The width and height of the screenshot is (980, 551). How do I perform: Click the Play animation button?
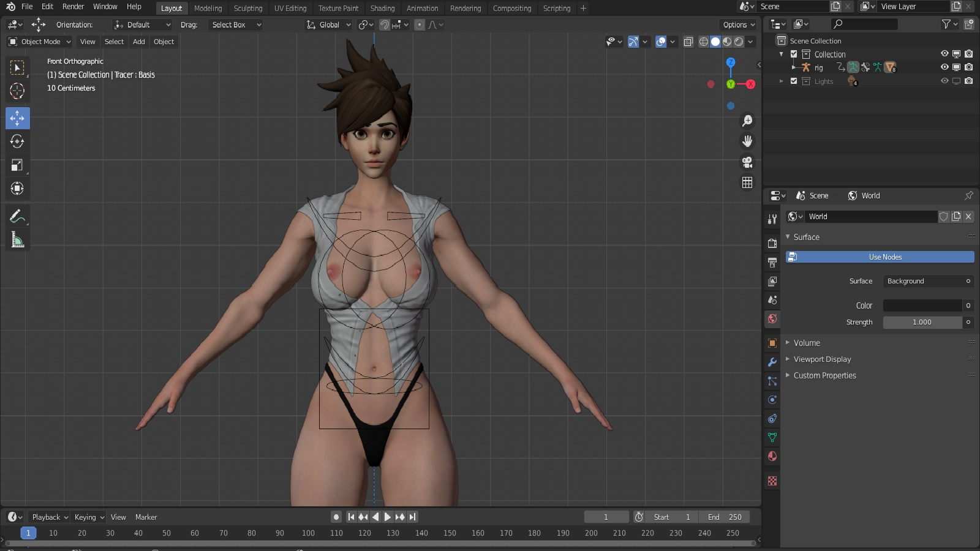coord(388,517)
